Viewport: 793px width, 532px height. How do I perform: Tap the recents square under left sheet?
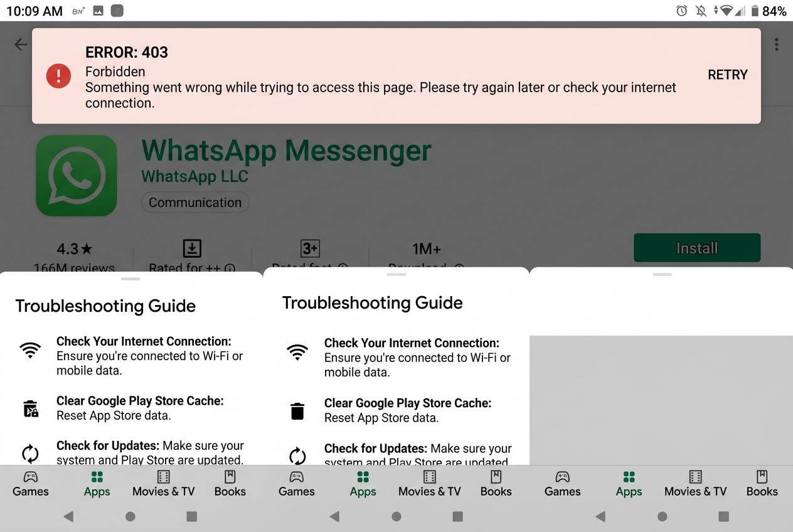192,516
